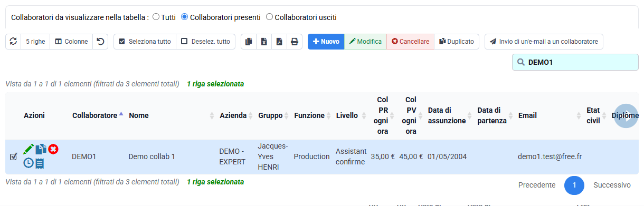Open Colonne column visibility dropdown
Image resolution: width=644 pixels, height=206 pixels.
(71, 42)
